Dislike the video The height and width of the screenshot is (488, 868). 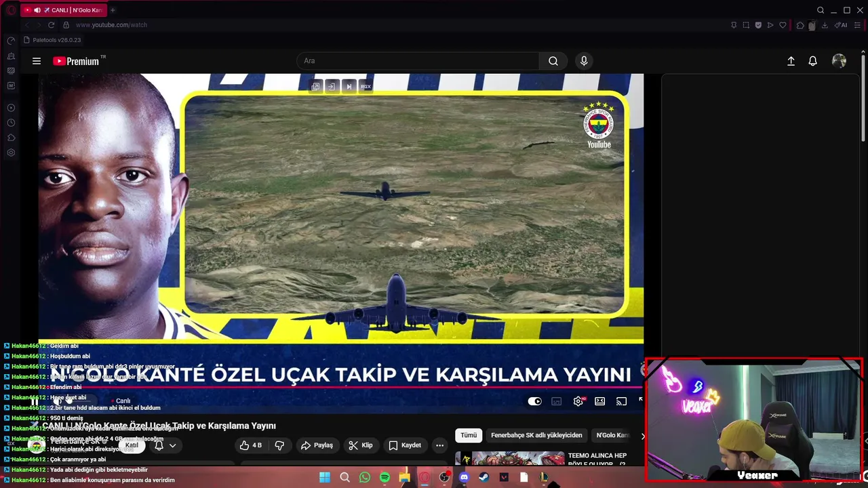tap(279, 445)
